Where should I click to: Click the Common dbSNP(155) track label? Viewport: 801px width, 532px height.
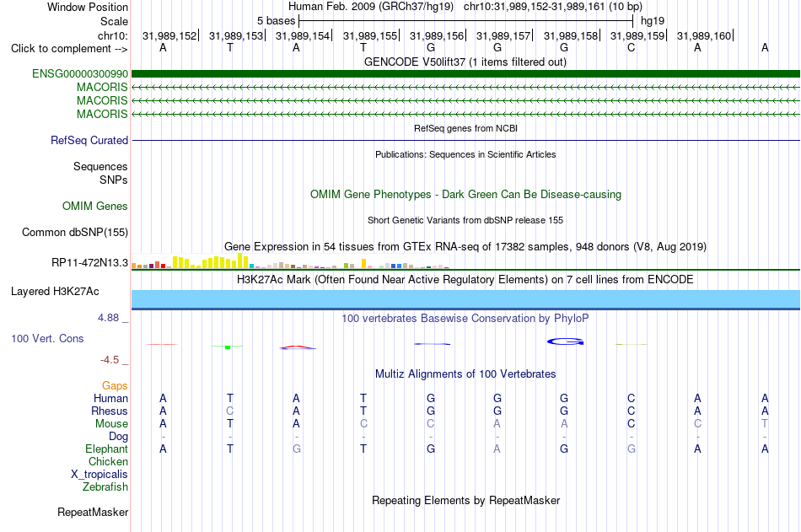[75, 232]
